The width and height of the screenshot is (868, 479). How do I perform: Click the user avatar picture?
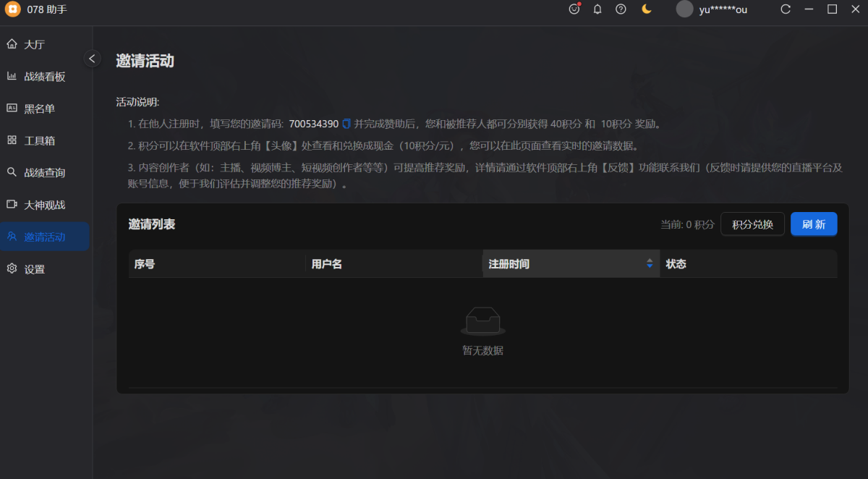684,9
